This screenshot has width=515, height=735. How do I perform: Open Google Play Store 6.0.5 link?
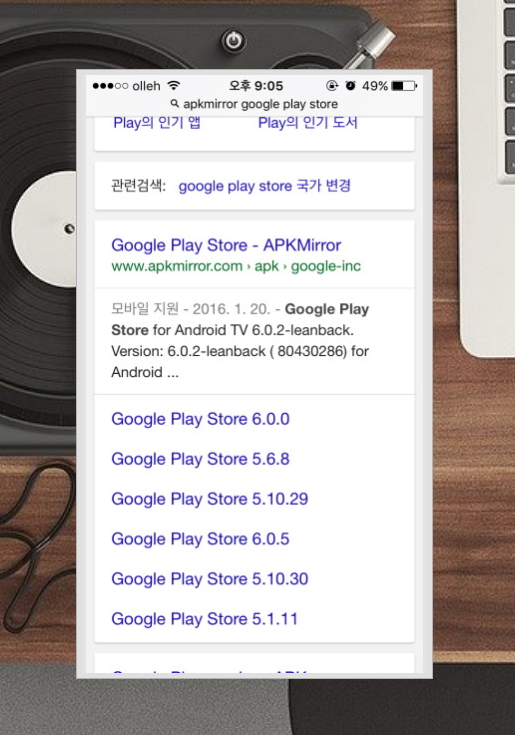coord(201,539)
